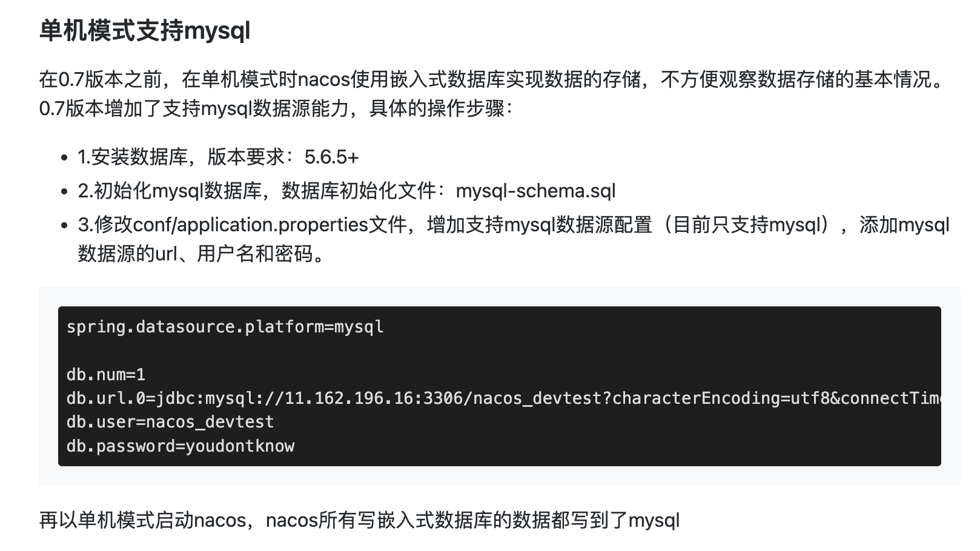Click the paragraph line starting 在0.7版本之前

point(491,79)
